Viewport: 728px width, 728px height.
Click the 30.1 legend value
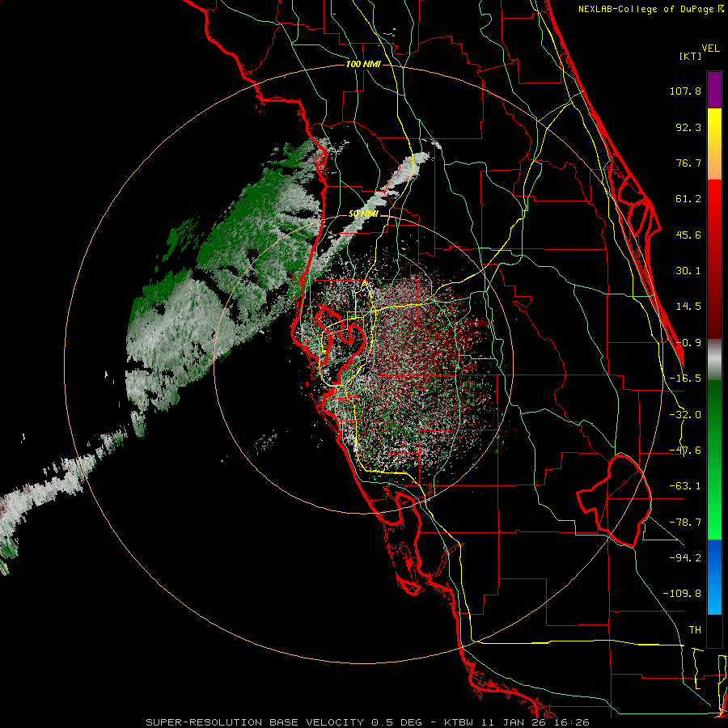coord(688,271)
